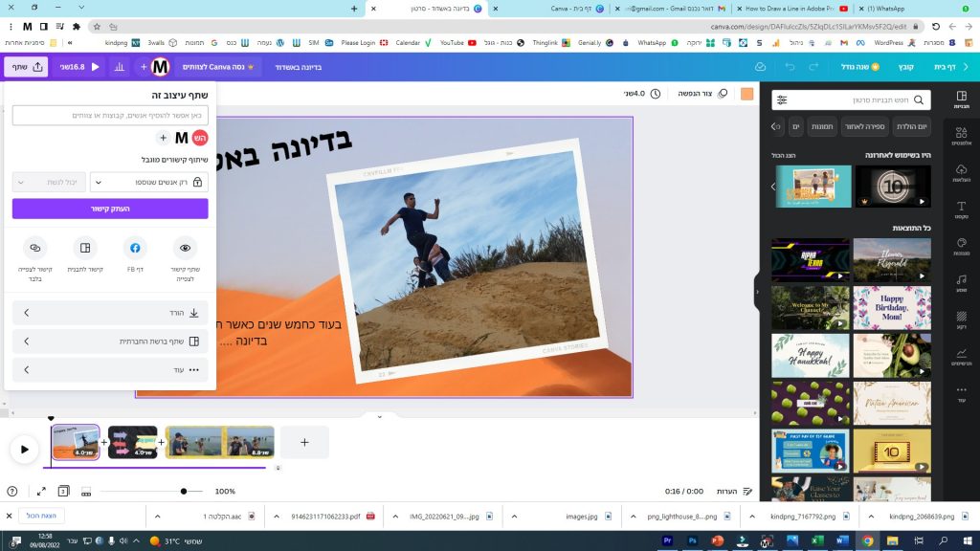Click the orange background color swatch
This screenshot has width=980, height=551.
tap(746, 94)
